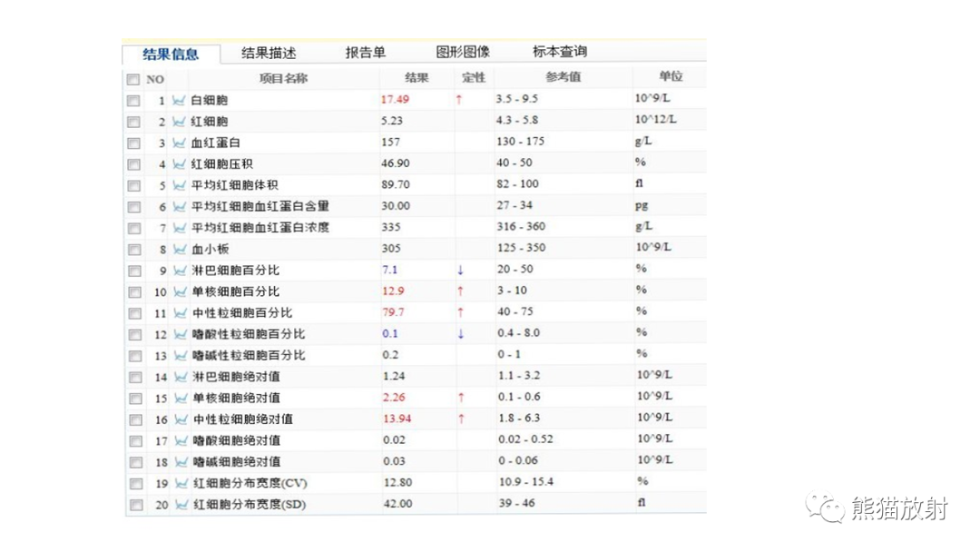Open trend chart icon for 平均红细胞血红蛋白含量 row
This screenshot has width=980, height=552.
point(180,206)
